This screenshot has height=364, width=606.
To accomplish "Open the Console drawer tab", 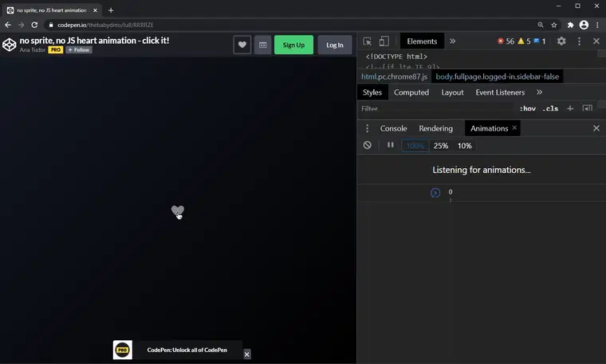I will point(393,128).
